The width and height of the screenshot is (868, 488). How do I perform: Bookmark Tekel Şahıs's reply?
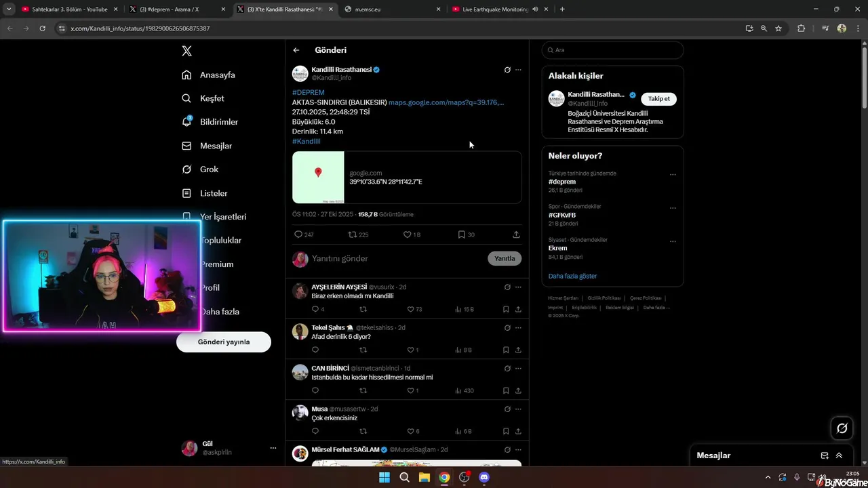point(506,350)
